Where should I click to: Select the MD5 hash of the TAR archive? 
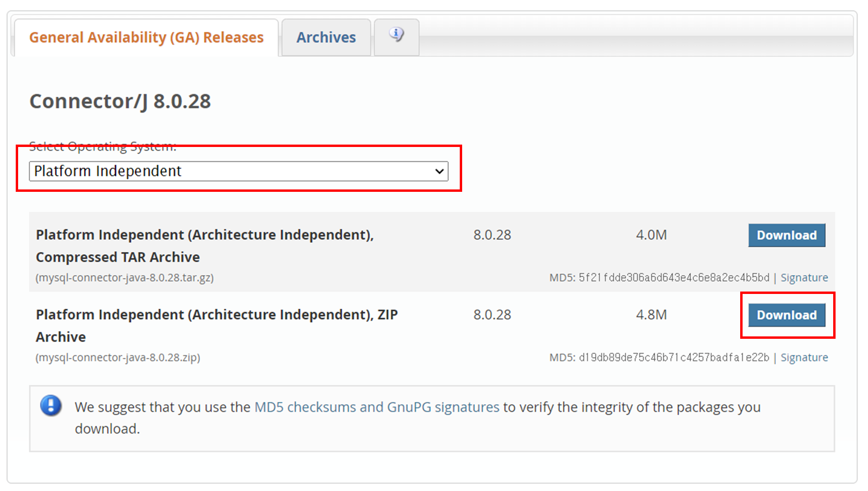[x=674, y=278]
